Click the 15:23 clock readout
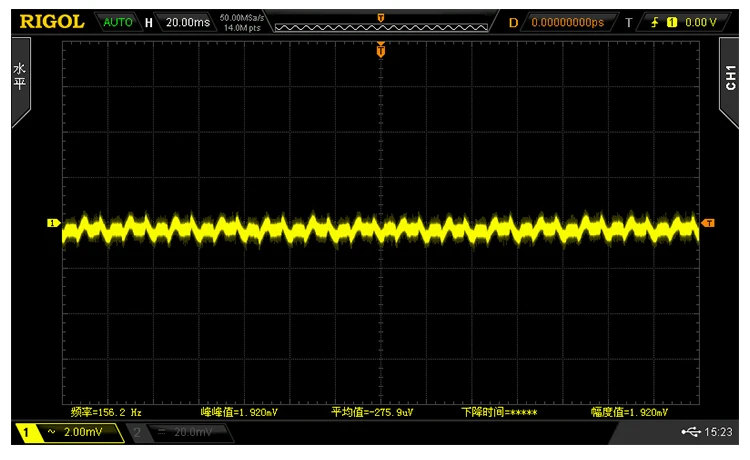Screen dimensions: 750x460 [718, 432]
